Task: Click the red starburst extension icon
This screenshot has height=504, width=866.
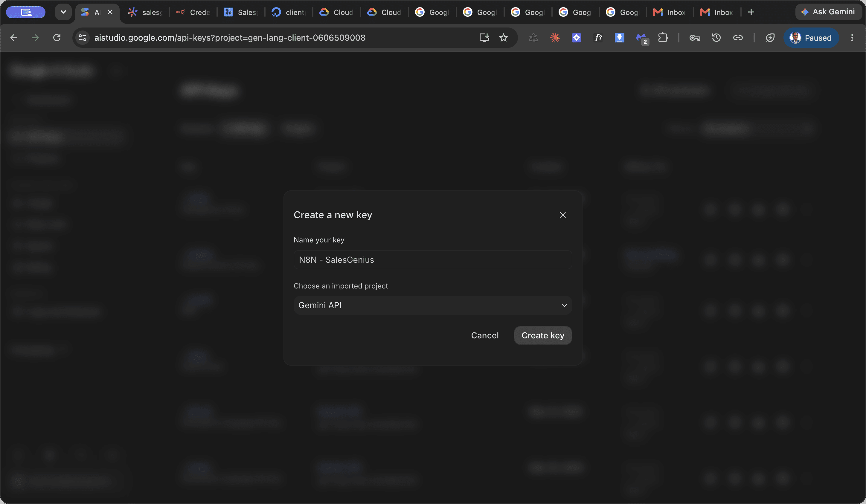Action: pyautogui.click(x=555, y=38)
